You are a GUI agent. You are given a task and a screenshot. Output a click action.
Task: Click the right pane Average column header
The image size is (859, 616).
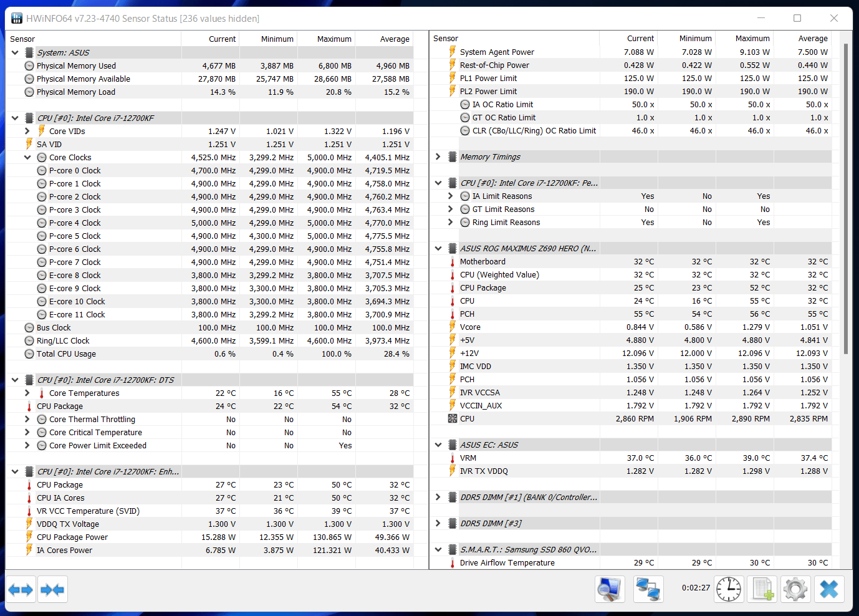tap(802, 39)
